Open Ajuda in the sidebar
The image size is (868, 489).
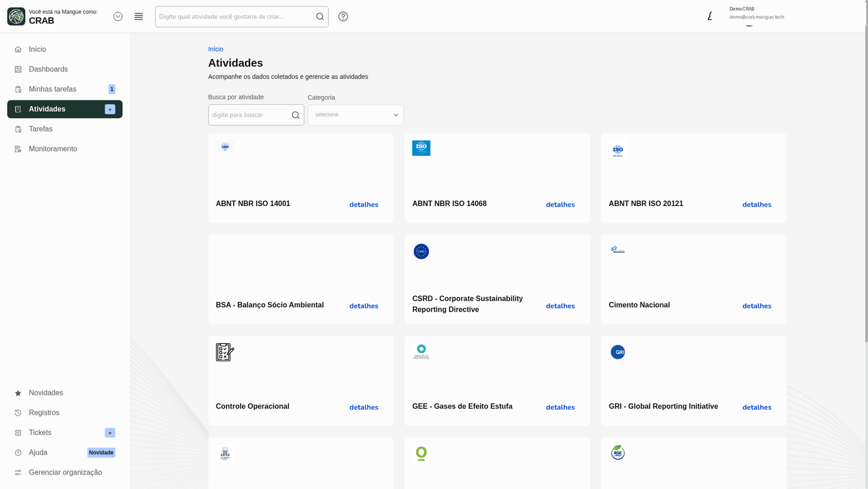click(x=64, y=452)
